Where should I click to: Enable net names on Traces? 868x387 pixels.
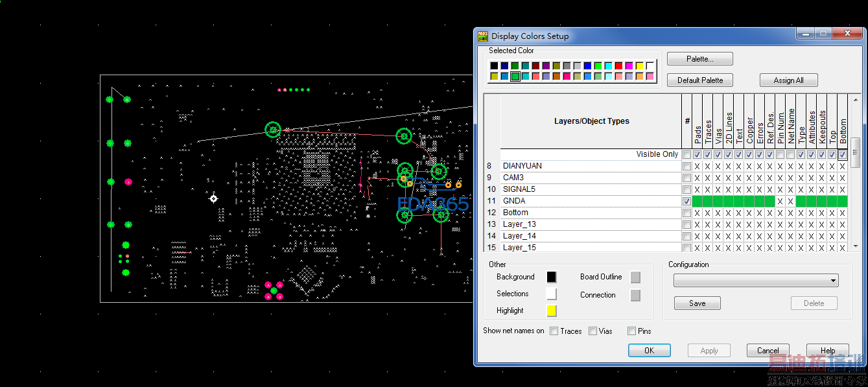(x=554, y=331)
